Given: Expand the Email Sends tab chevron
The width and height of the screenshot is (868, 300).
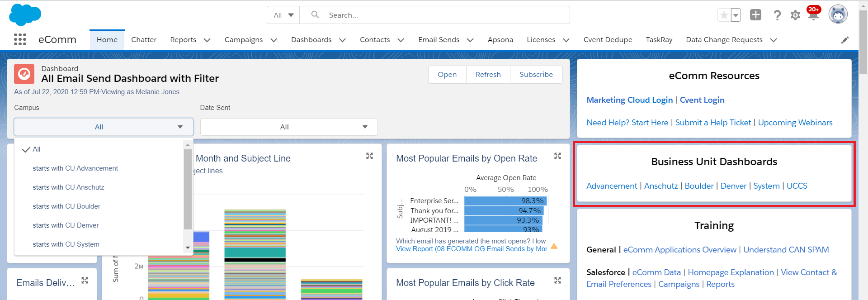Looking at the screenshot, I should tap(470, 40).
